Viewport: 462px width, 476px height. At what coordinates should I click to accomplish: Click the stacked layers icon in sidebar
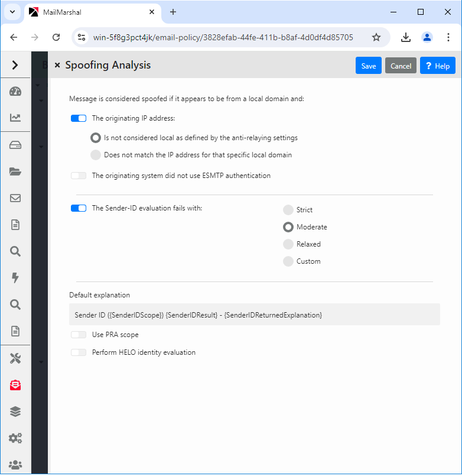tap(15, 412)
